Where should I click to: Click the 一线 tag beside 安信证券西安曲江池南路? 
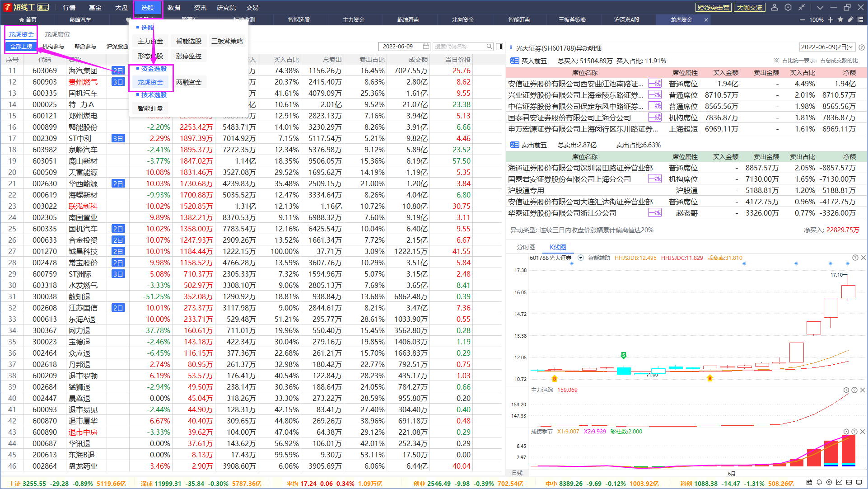pyautogui.click(x=655, y=84)
